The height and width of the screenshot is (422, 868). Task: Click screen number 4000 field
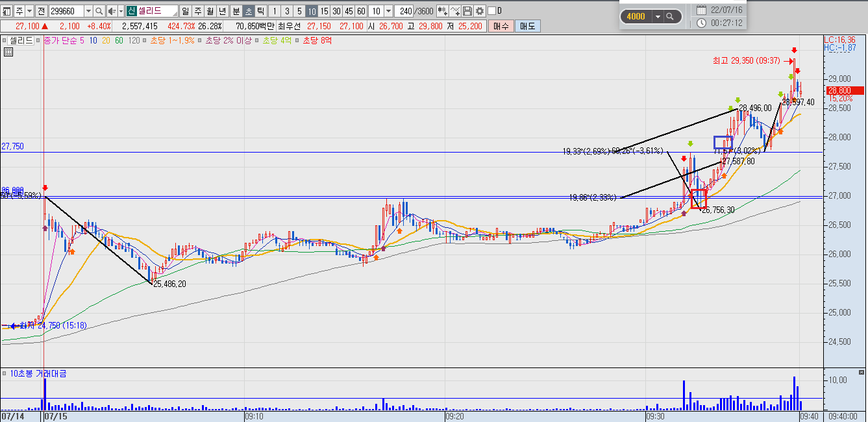point(636,16)
